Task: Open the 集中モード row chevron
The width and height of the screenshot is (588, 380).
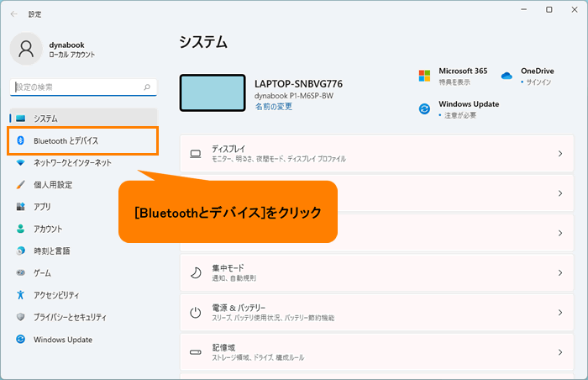Action: [x=560, y=272]
